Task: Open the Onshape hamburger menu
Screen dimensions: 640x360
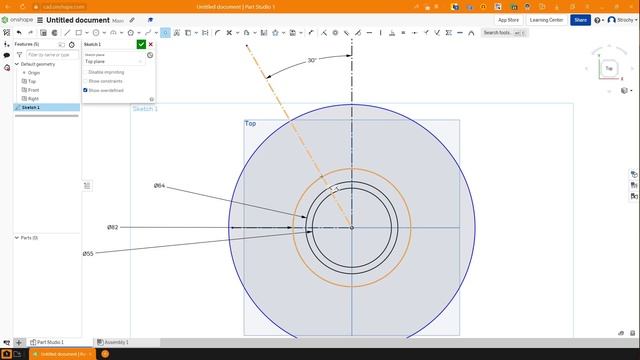Action: (40, 20)
